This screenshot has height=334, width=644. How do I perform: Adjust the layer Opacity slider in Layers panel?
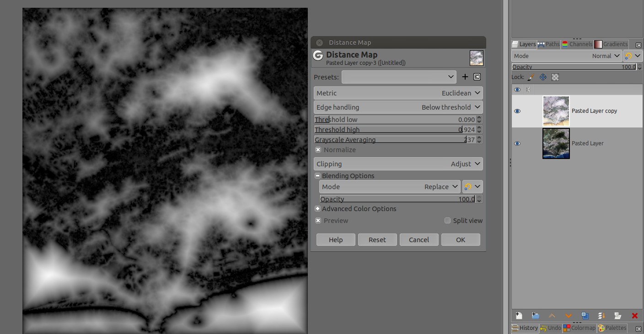tap(574, 67)
